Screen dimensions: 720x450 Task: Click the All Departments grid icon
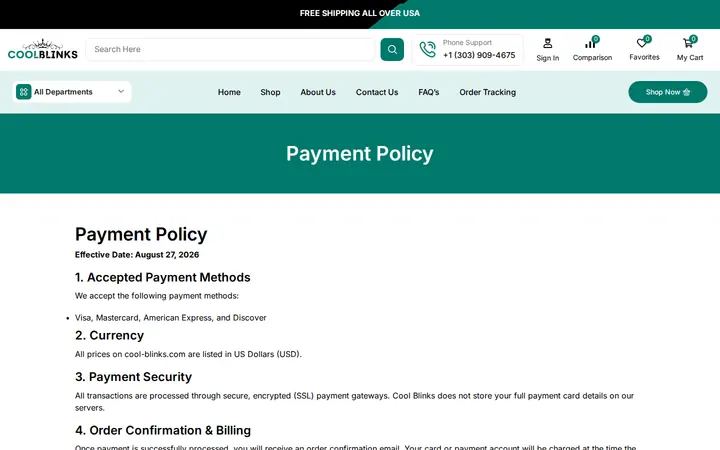click(x=23, y=92)
